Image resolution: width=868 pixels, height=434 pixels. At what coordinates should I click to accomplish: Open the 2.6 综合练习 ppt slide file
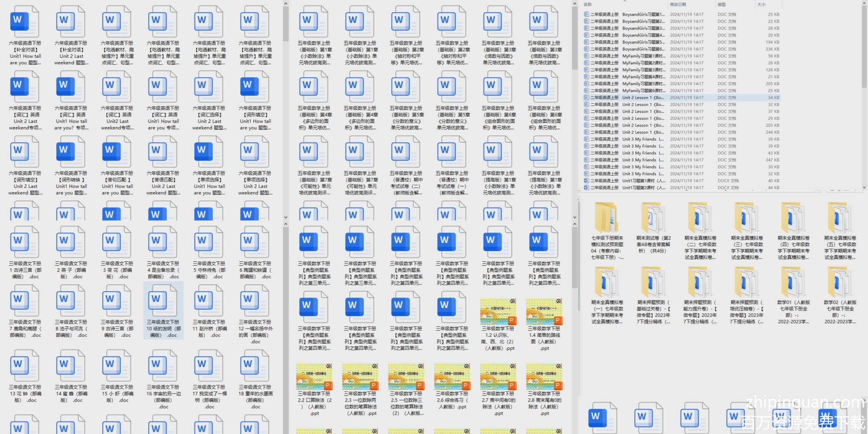coord(452,377)
